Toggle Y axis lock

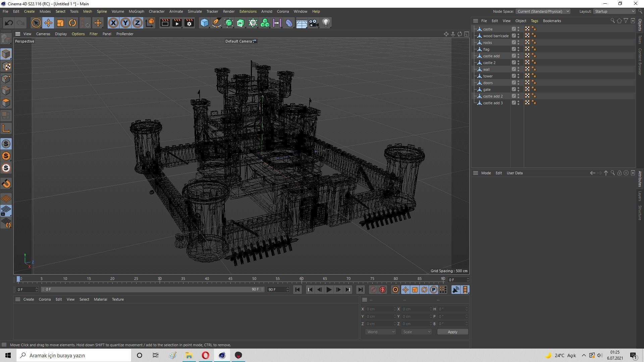click(x=125, y=23)
